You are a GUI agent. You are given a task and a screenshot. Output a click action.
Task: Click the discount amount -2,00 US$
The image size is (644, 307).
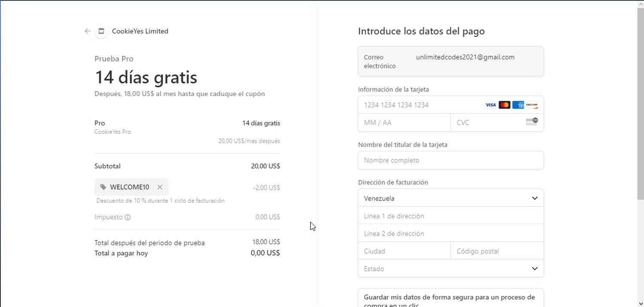tap(267, 187)
